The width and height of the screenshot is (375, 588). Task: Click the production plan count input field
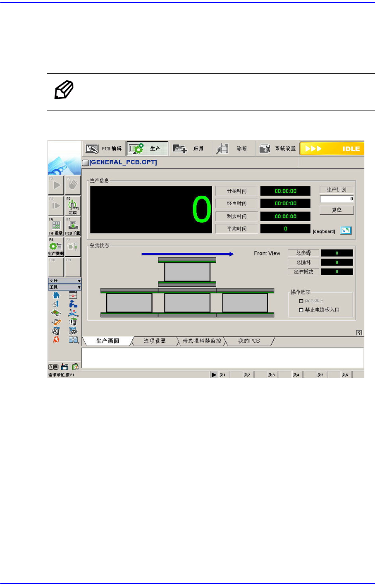(x=337, y=199)
